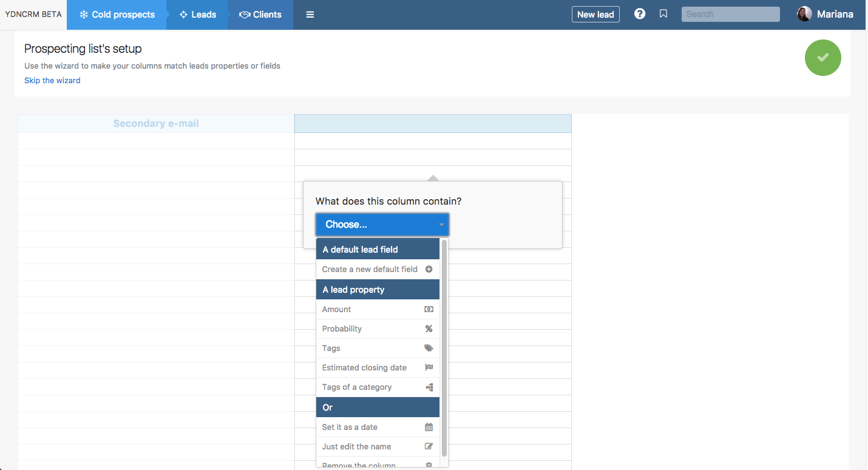Focus the Search input field
Viewport: 868px width, 470px height.
click(x=730, y=14)
